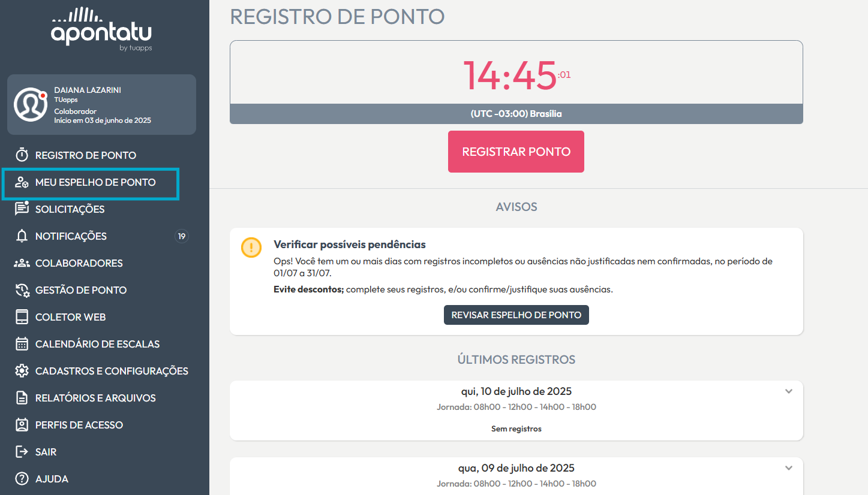Click the Gestão de Ponto clock icon
The height and width of the screenshot is (495, 868).
[x=22, y=290]
